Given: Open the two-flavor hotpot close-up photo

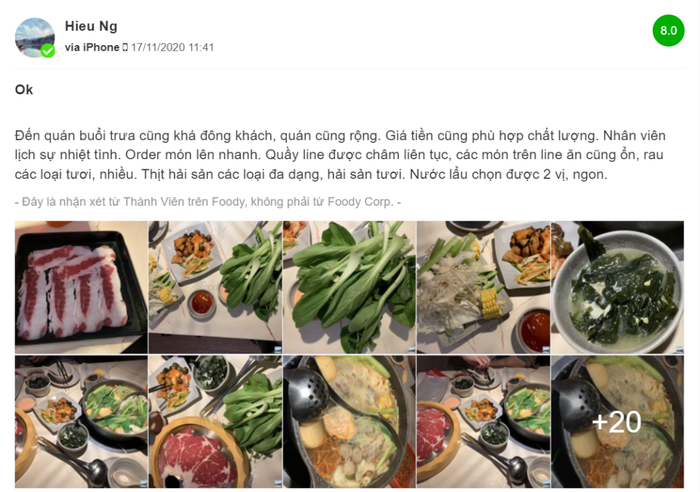Looking at the screenshot, I should [349, 421].
